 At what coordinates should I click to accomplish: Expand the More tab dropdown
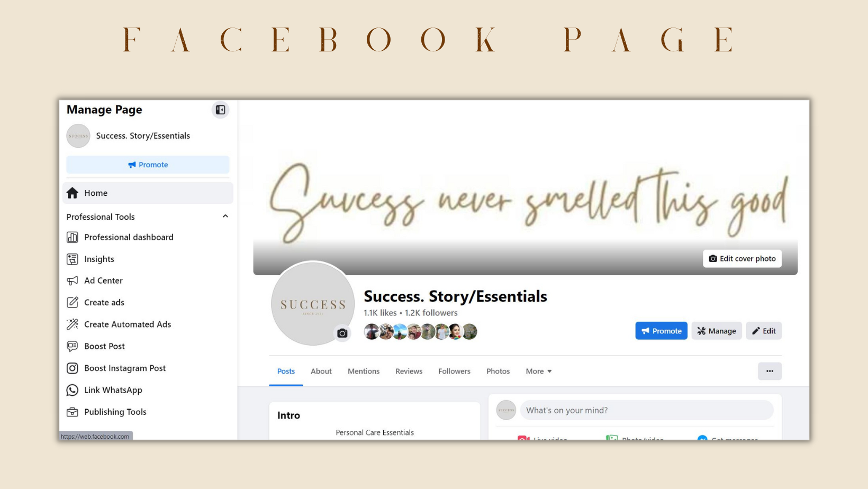[539, 371]
